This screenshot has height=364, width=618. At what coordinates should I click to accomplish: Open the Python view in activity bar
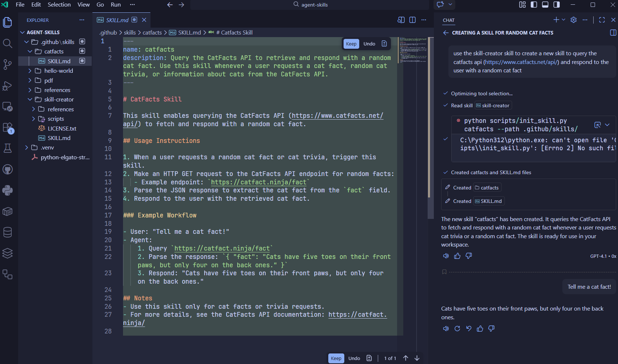7,190
